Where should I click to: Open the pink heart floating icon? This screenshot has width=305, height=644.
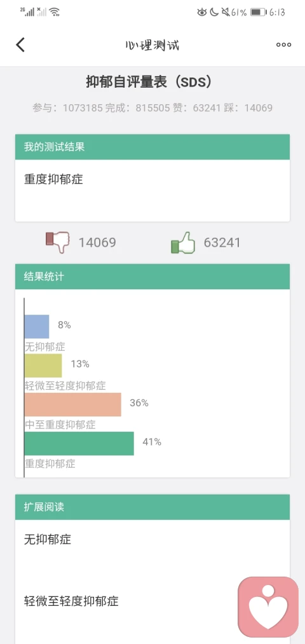point(268,607)
